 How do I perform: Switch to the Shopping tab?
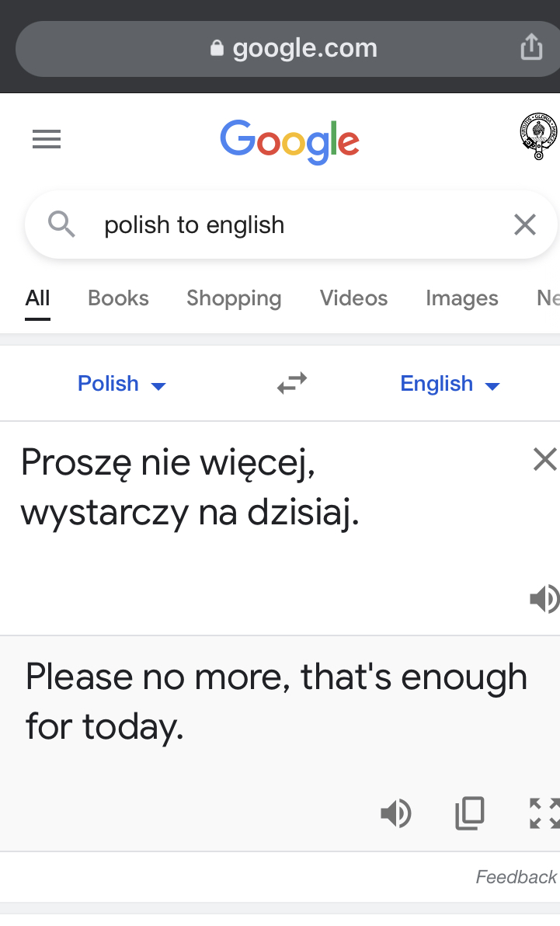coord(234,298)
